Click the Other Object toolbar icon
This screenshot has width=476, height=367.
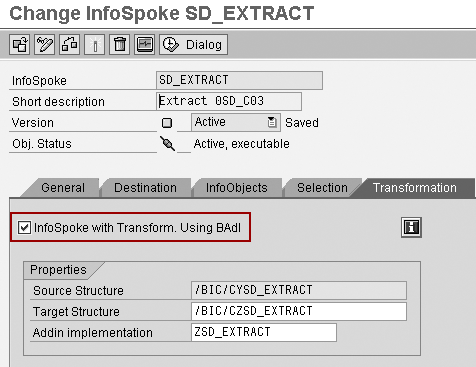(20, 44)
